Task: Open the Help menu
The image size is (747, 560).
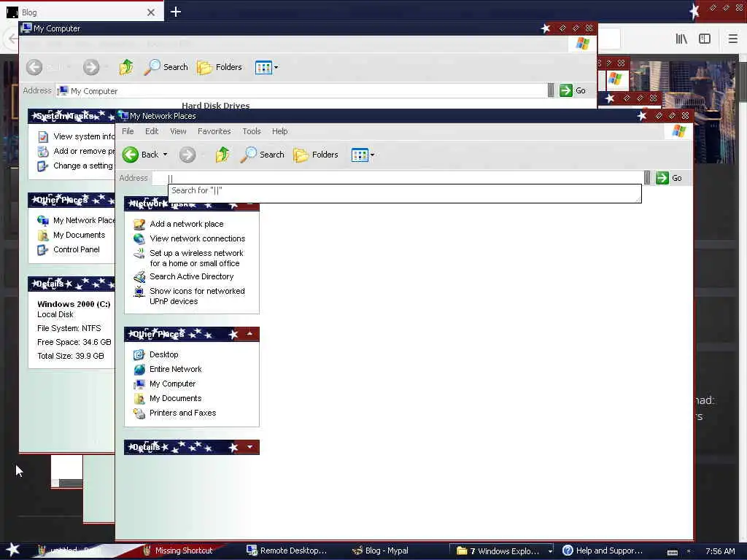Action: 279,131
